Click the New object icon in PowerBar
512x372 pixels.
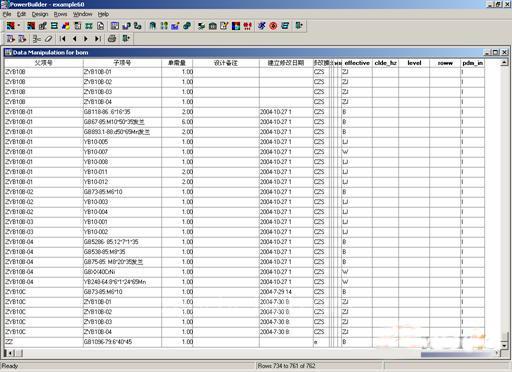(10, 26)
